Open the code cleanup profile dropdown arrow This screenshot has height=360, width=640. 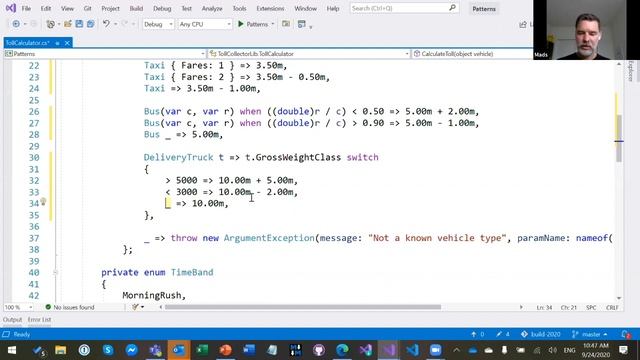tap(142, 307)
